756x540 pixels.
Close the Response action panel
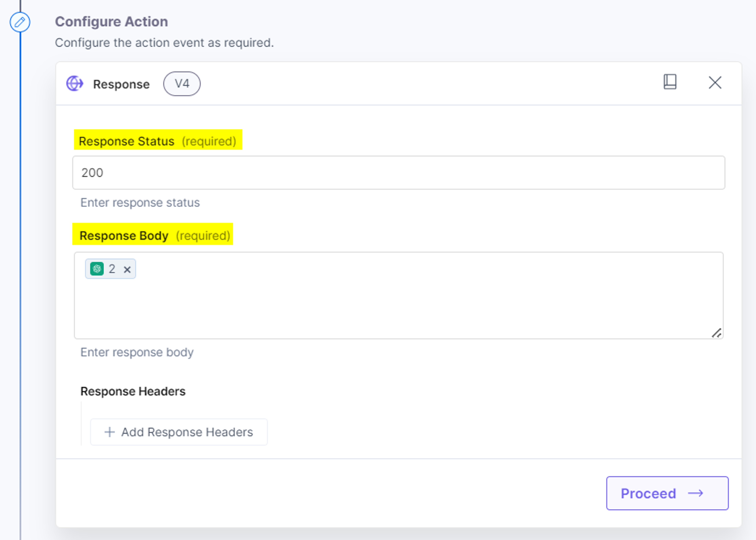coord(715,83)
